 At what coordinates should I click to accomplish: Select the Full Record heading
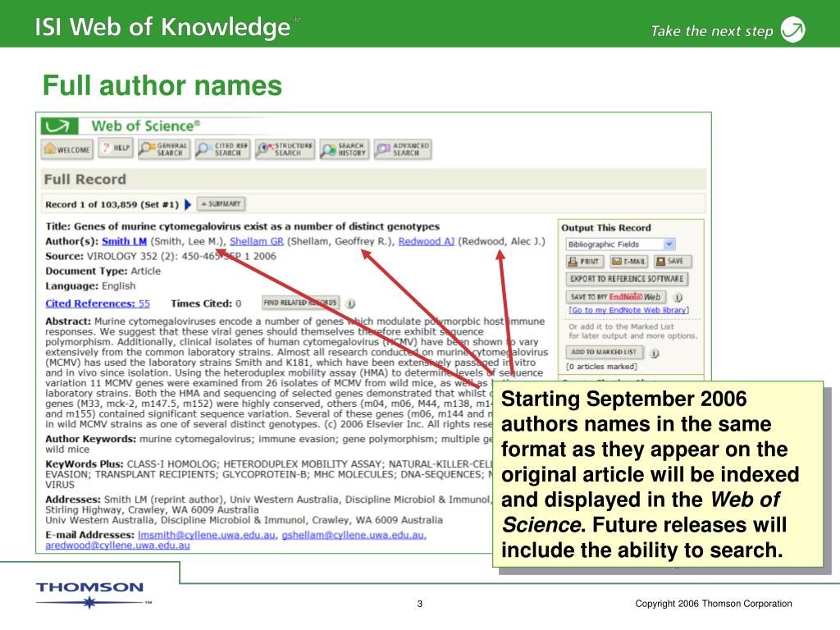pos(84,180)
